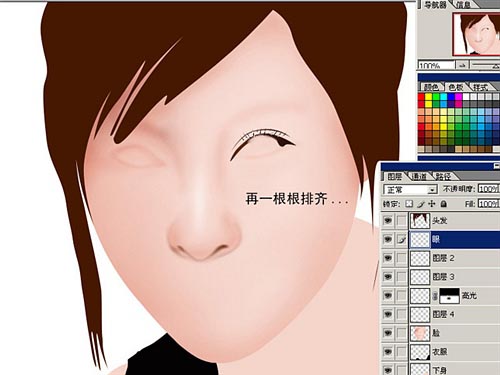Hide the 高光 layer
The width and height of the screenshot is (500, 375).
pyautogui.click(x=388, y=296)
